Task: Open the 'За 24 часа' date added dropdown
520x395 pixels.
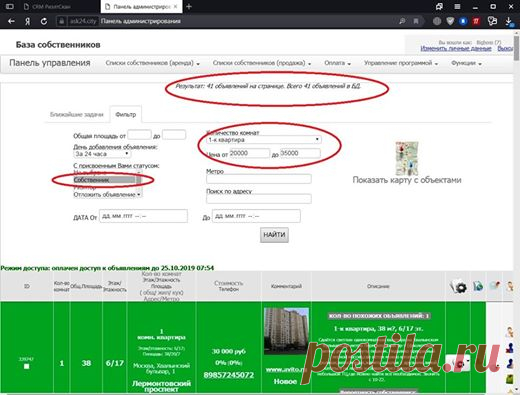Action: (x=102, y=154)
